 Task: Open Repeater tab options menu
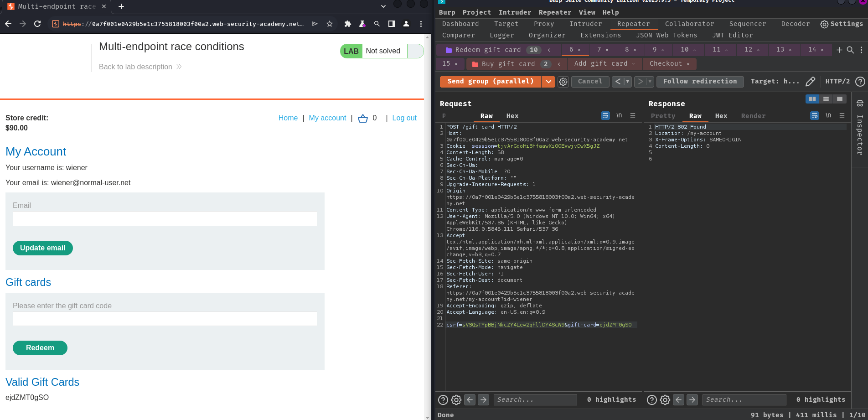[x=861, y=50]
